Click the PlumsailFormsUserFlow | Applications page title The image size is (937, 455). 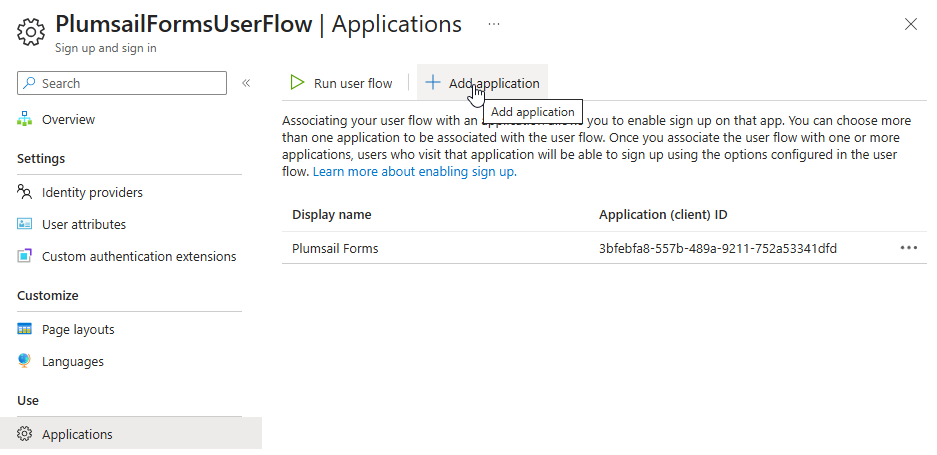[259, 24]
